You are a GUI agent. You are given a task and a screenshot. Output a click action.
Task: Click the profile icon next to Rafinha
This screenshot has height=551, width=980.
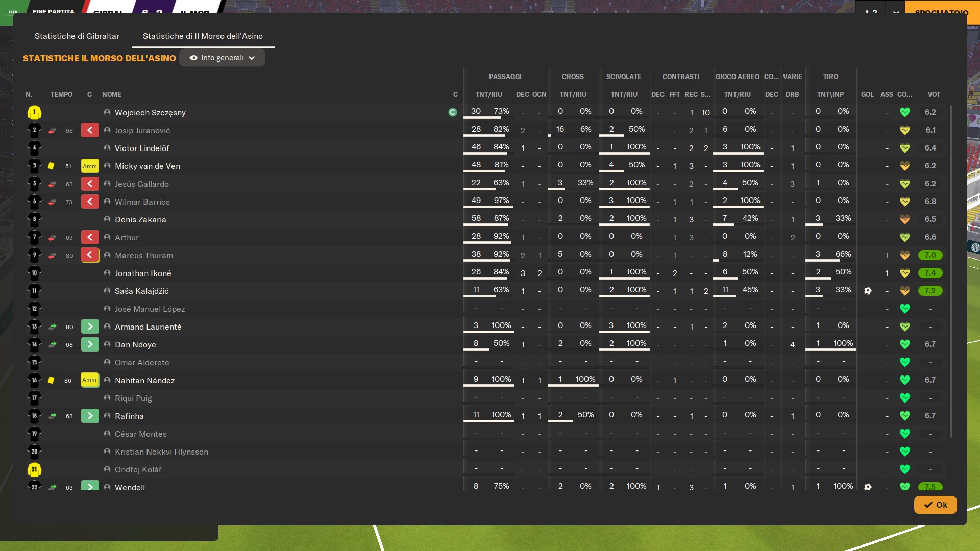(107, 416)
